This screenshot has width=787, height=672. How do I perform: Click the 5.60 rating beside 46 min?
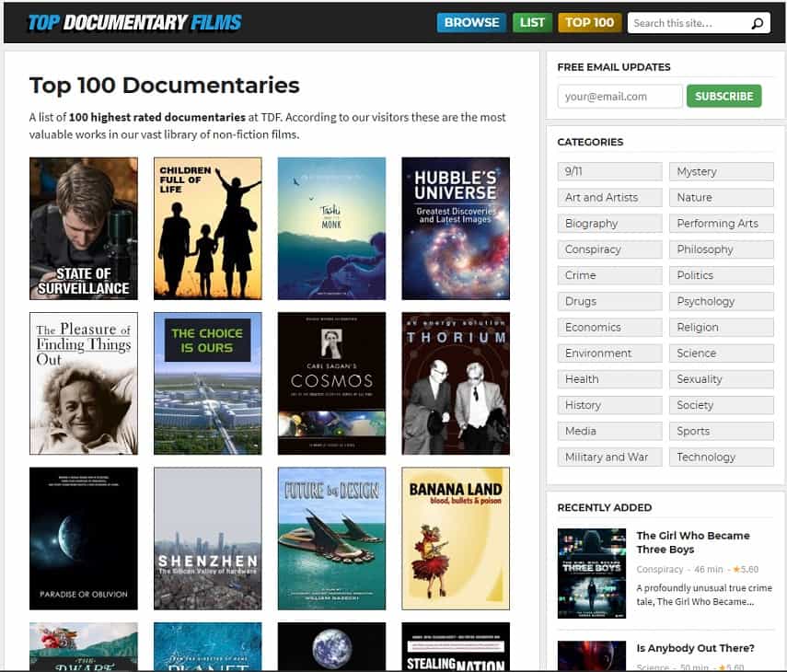click(x=746, y=570)
